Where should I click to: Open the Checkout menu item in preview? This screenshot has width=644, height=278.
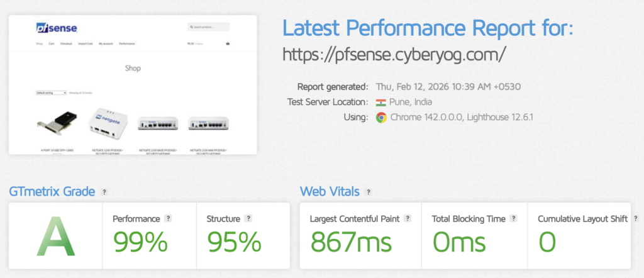click(65, 44)
